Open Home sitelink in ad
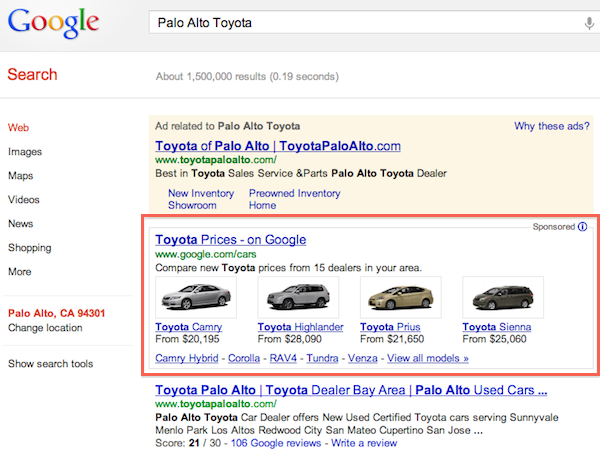 pos(262,205)
